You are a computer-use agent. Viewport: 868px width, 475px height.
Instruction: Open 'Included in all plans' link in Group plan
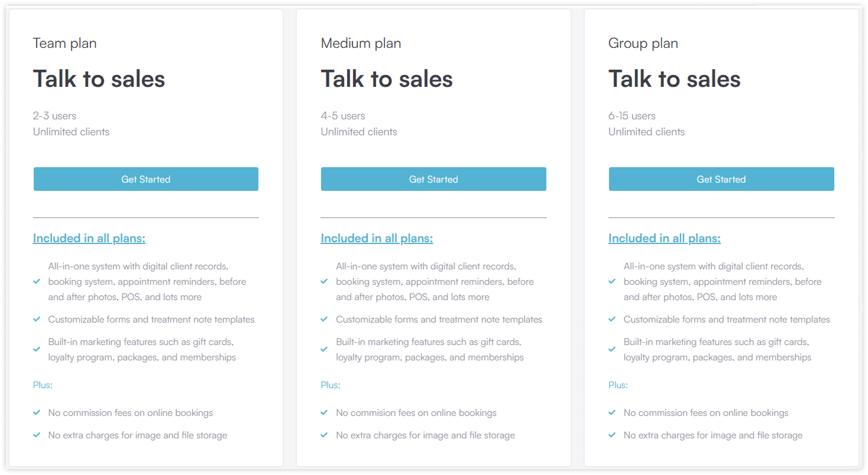[665, 238]
